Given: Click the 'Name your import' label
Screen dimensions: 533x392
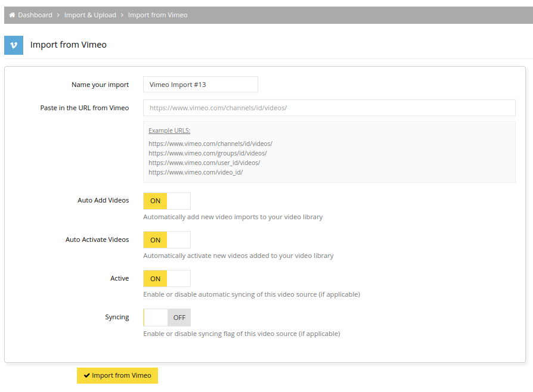Looking at the screenshot, I should click(x=100, y=85).
